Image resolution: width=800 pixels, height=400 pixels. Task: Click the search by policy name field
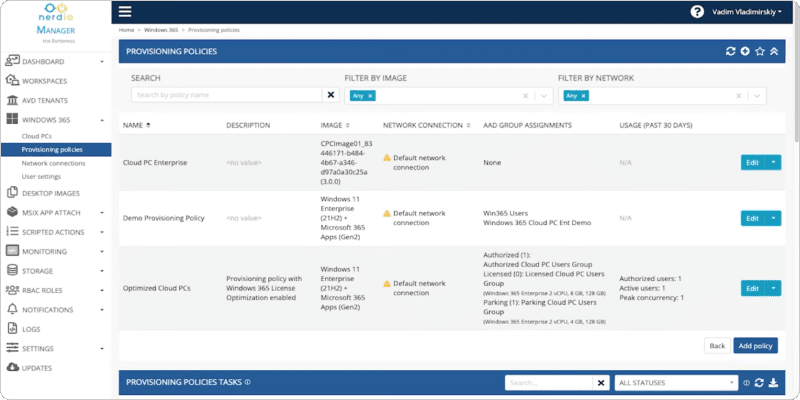tap(226, 95)
